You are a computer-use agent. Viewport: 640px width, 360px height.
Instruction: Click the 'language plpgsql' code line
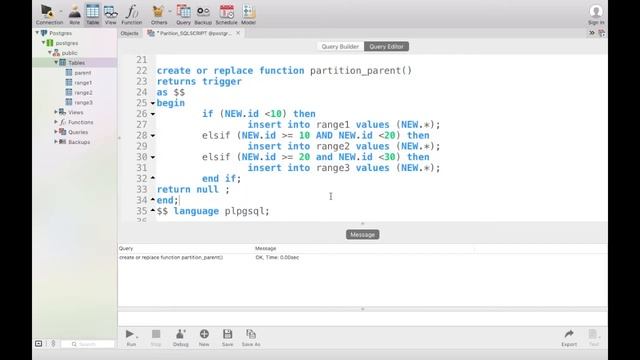pos(213,211)
